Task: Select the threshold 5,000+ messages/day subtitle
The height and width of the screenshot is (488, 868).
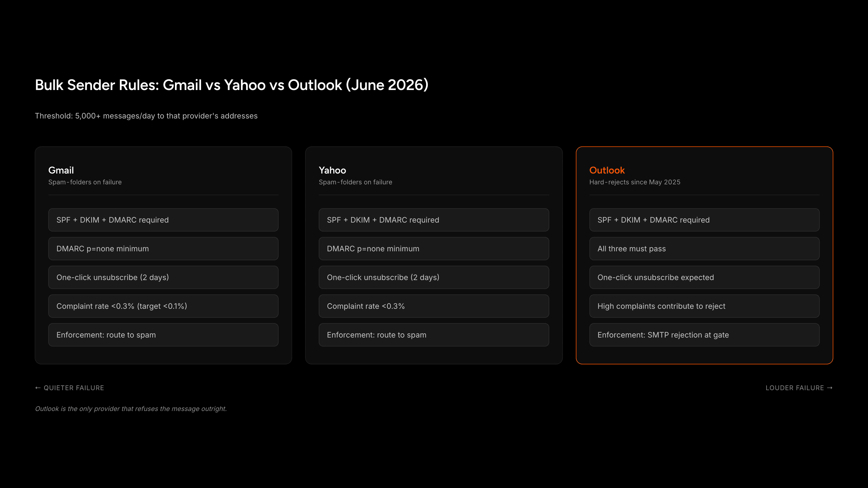Action: 146,116
